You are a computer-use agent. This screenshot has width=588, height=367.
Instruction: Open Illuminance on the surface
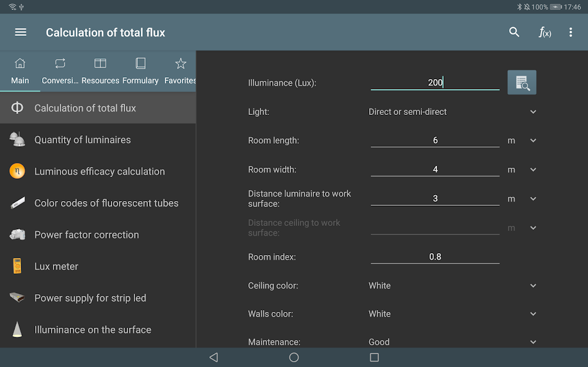pyautogui.click(x=98, y=329)
